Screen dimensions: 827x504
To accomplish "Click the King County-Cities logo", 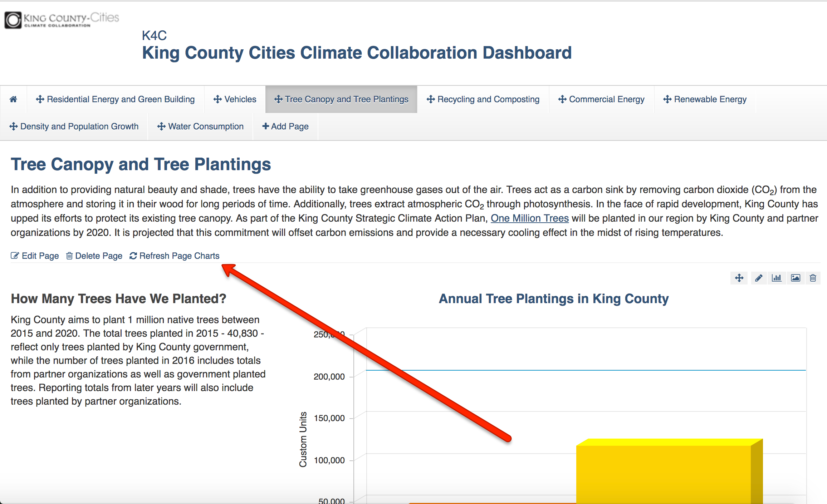I will pyautogui.click(x=62, y=20).
